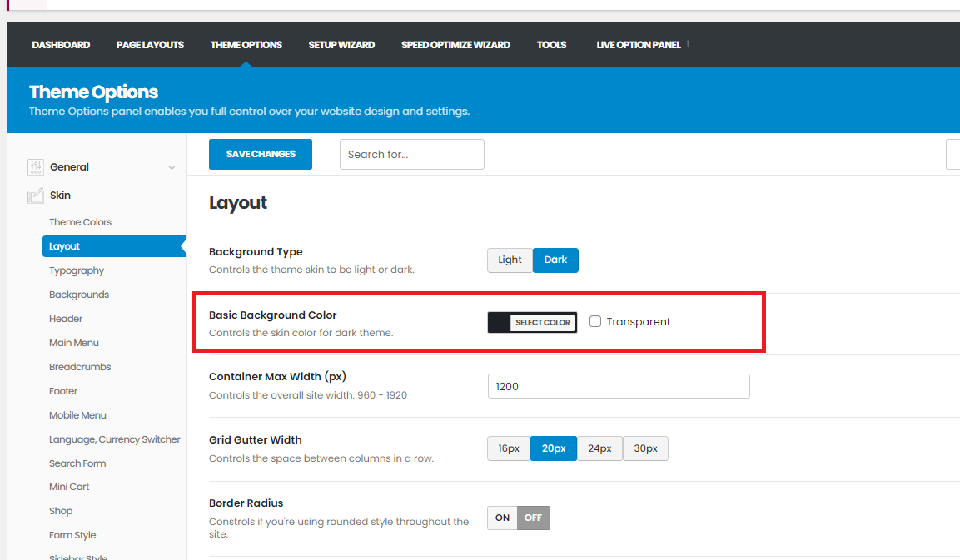The image size is (960, 560).
Task: Click the Container Max Width input field
Action: point(619,386)
